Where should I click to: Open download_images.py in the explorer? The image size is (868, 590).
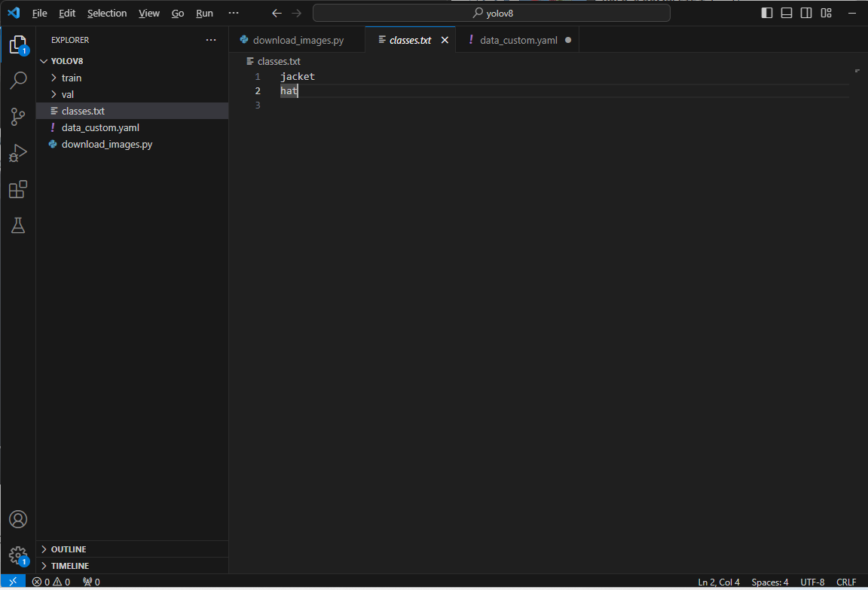click(x=133, y=144)
